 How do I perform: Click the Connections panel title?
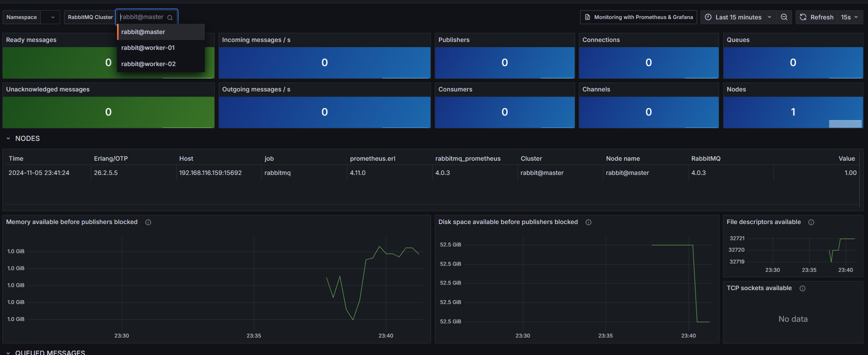pos(601,40)
